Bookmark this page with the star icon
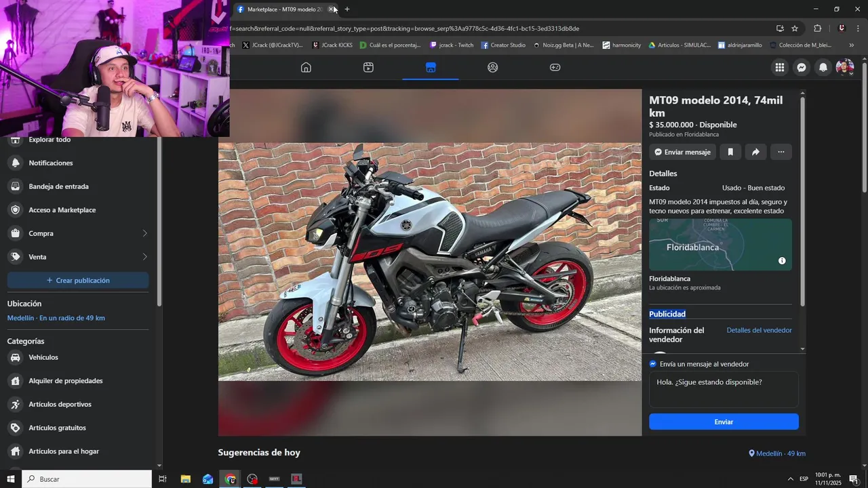 pyautogui.click(x=795, y=28)
